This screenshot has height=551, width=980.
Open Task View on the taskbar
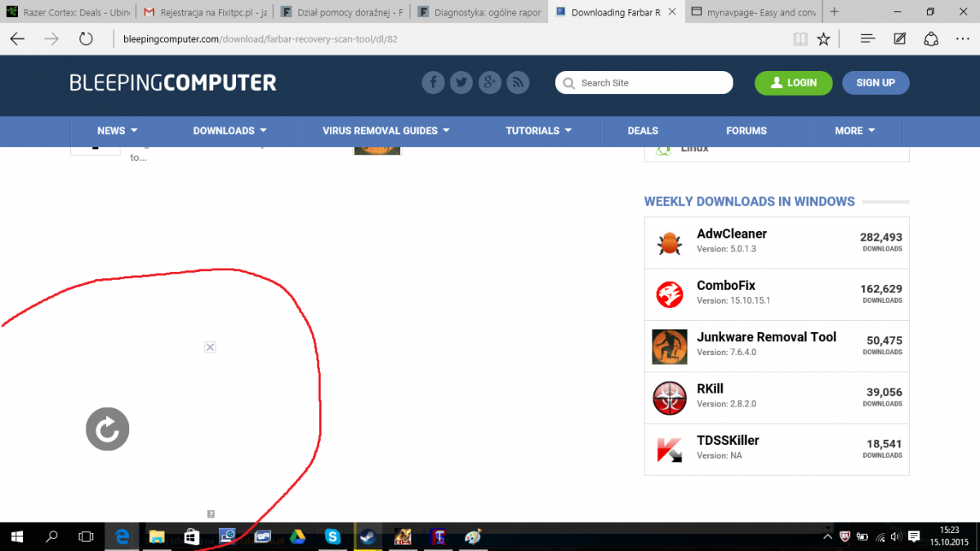[86, 536]
